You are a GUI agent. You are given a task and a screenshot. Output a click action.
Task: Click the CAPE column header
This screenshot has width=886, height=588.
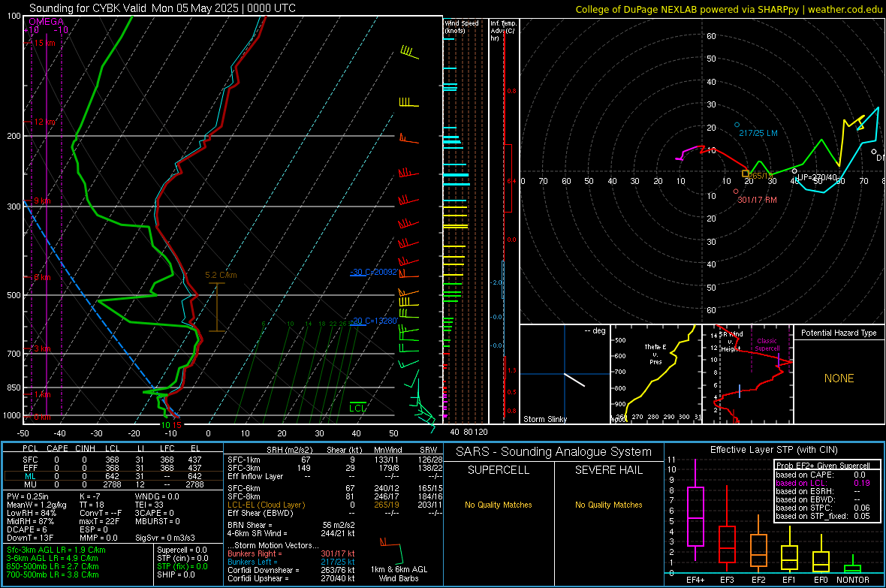57,448
